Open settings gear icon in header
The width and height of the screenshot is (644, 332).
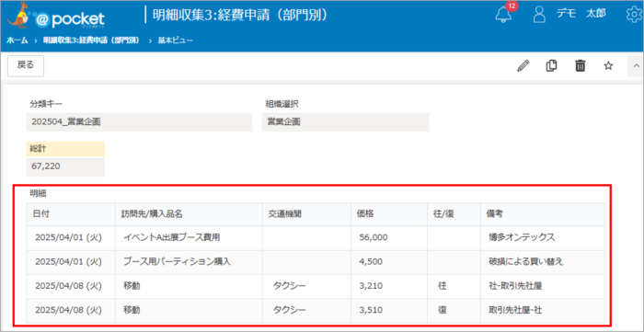[x=635, y=15]
